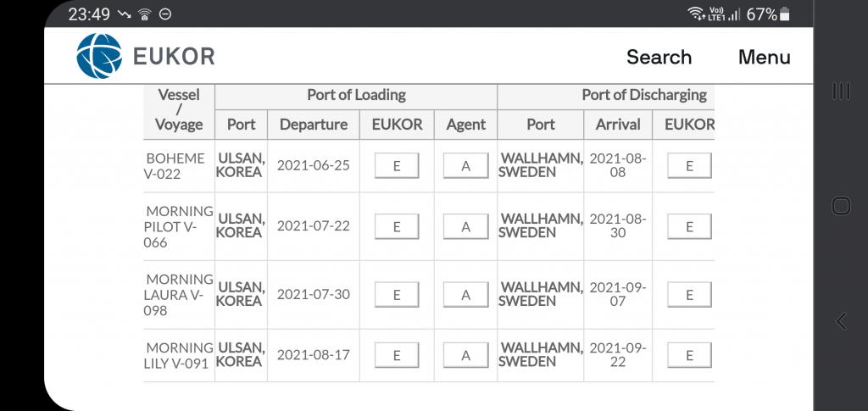Select the MORNING PILOT V-066 vessel cell
868x411 pixels.
point(179,227)
